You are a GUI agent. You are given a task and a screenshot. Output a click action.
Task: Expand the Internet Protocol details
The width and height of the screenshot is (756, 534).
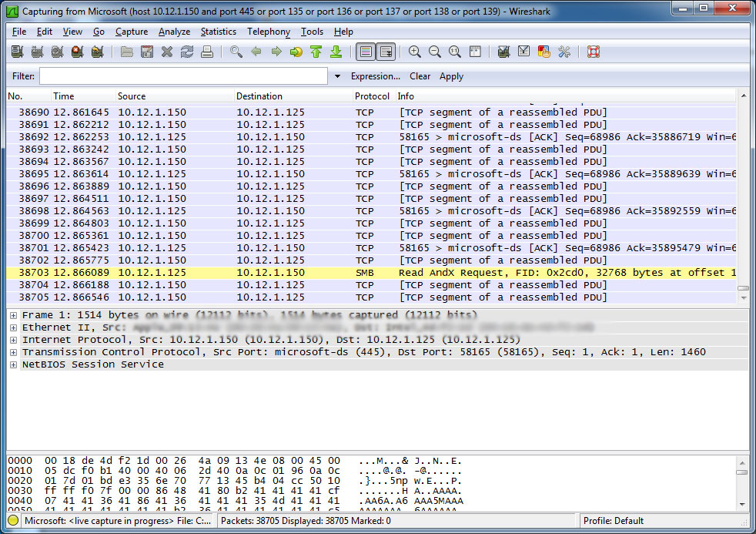(14, 340)
